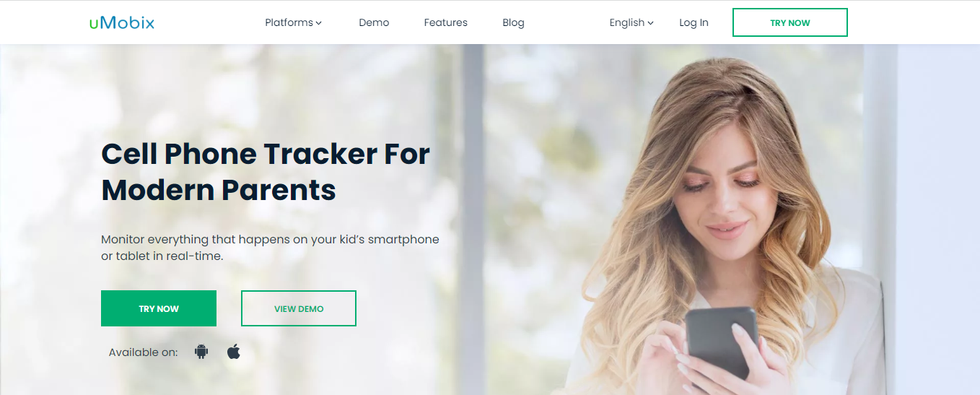Click the 'Monitor everything that happens' paragraph

pyautogui.click(x=270, y=248)
